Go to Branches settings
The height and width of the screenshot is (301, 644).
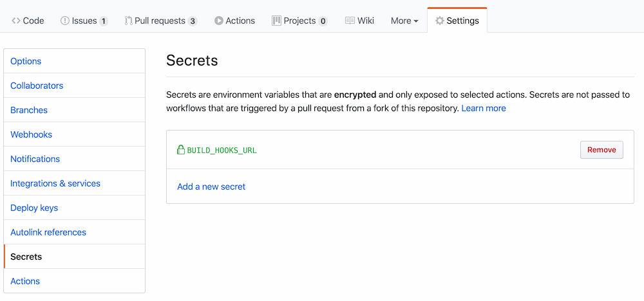coord(74,110)
